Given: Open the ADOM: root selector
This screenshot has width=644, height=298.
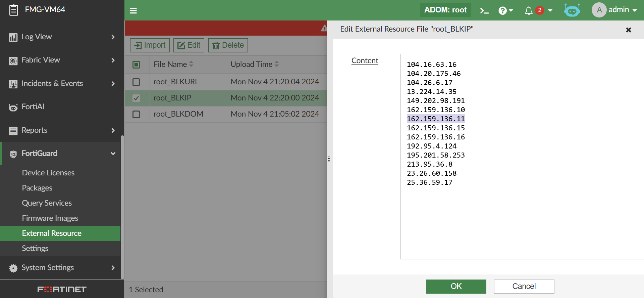Looking at the screenshot, I should click(x=445, y=10).
